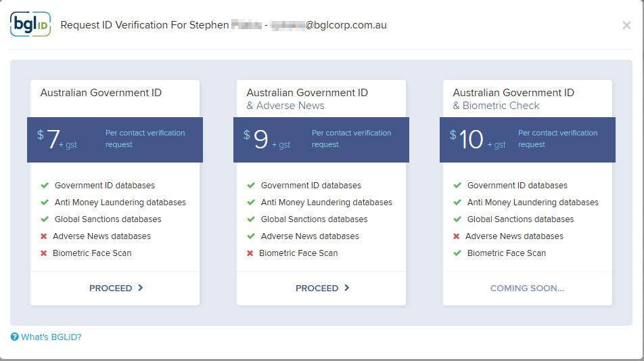The image size is (644, 361).
Task: Click red cross for Biometric Face Scan, $9 plan
Action: pyautogui.click(x=250, y=253)
